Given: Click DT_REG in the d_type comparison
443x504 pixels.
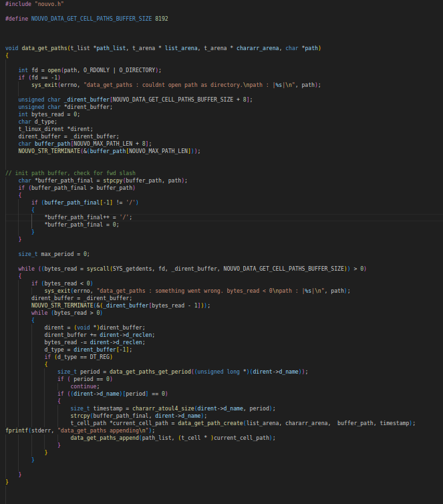Looking at the screenshot, I should [100, 357].
